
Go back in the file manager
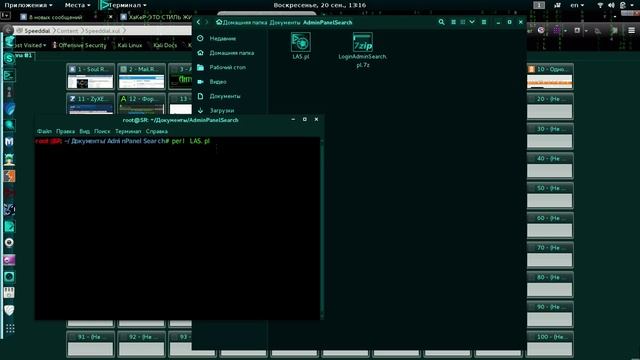click(198, 22)
